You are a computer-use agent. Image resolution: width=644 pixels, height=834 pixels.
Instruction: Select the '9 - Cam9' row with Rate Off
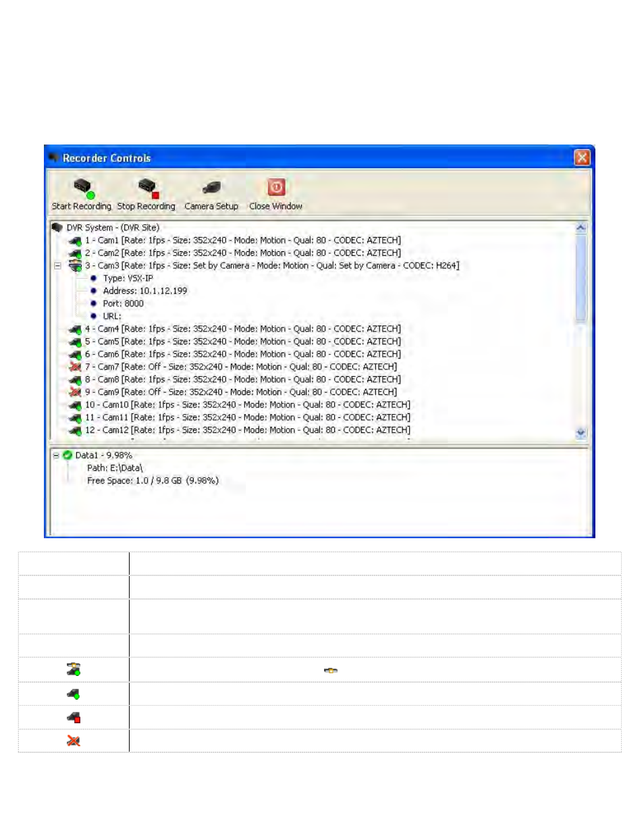click(x=241, y=392)
